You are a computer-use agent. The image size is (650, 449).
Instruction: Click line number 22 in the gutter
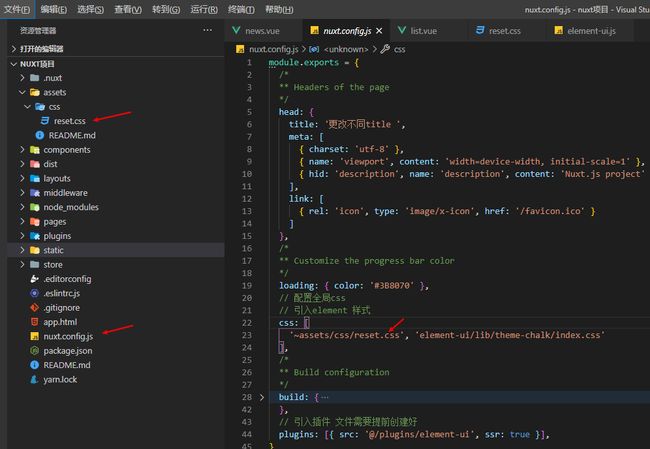click(247, 323)
